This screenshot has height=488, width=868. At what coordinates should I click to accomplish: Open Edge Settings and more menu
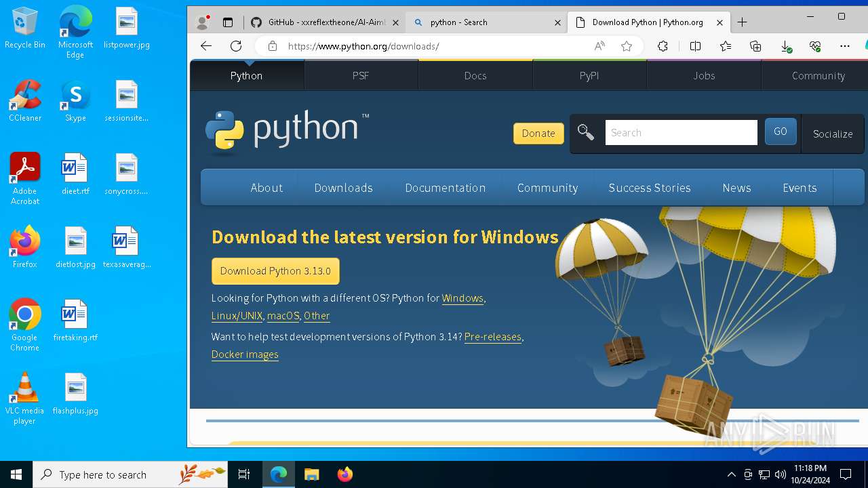coord(844,46)
